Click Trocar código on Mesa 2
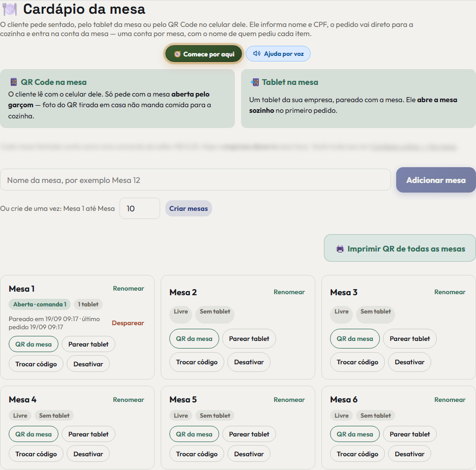The height and width of the screenshot is (470, 476). tap(197, 362)
